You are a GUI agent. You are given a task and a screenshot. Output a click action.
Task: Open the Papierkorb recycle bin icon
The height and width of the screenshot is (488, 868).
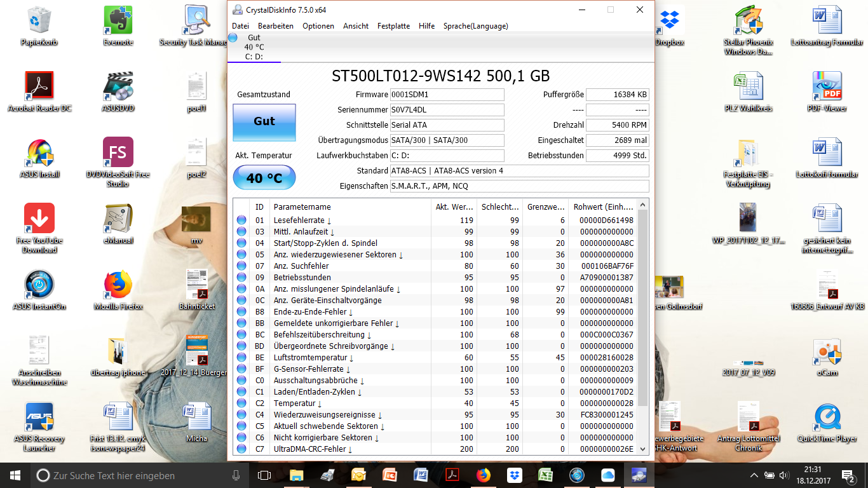coord(39,25)
